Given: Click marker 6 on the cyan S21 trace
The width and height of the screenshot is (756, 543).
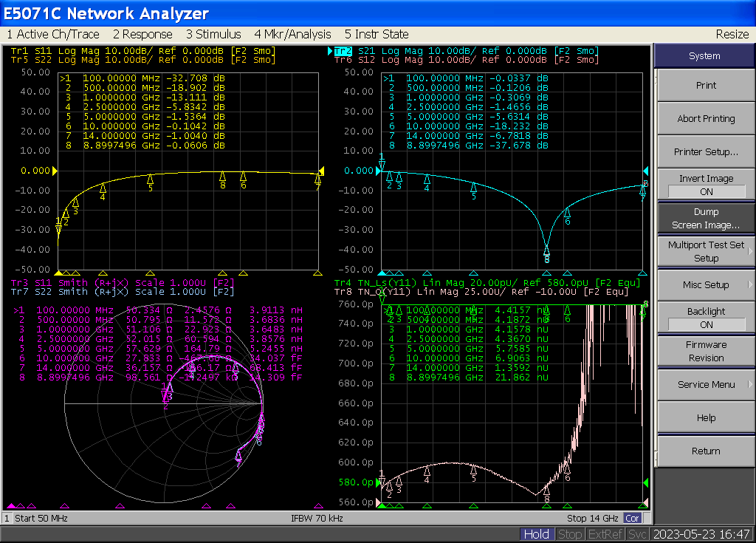Looking at the screenshot, I should pos(567,214).
